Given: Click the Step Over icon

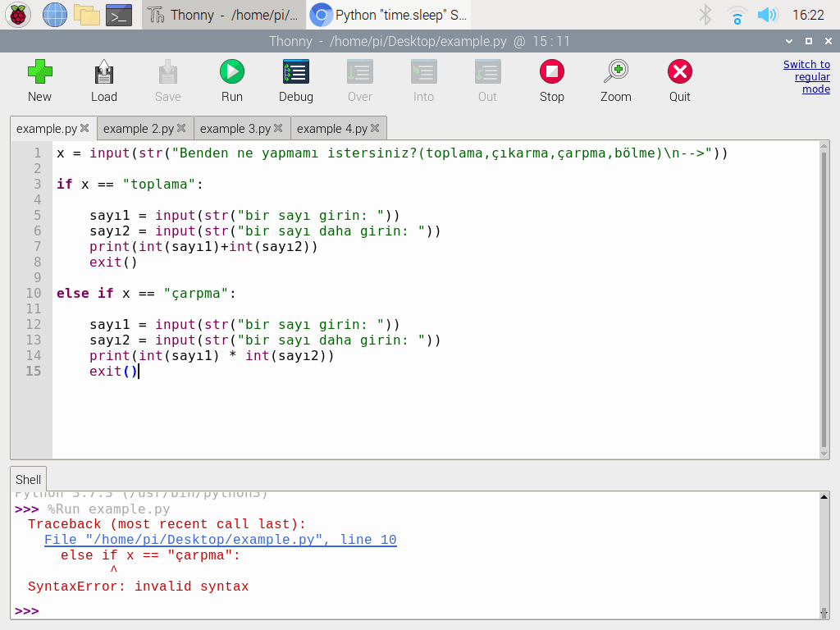Looking at the screenshot, I should 360,81.
